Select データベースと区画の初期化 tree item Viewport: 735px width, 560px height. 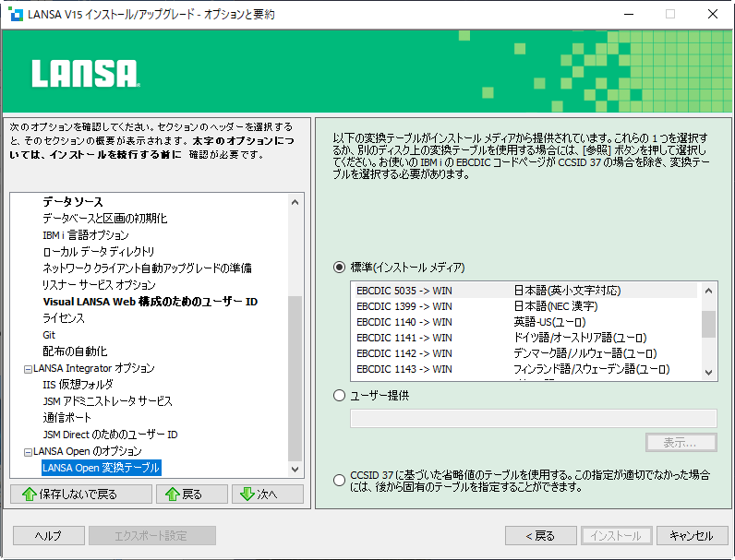click(x=105, y=219)
